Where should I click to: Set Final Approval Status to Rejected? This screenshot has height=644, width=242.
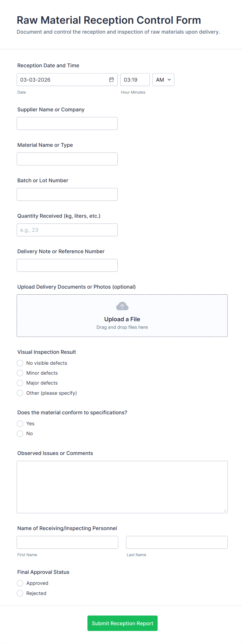click(x=20, y=593)
